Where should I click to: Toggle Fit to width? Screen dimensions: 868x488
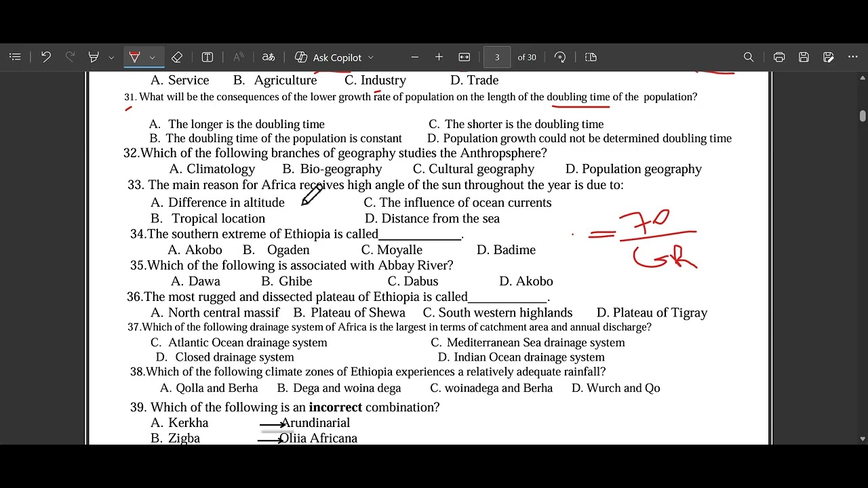pyautogui.click(x=465, y=58)
